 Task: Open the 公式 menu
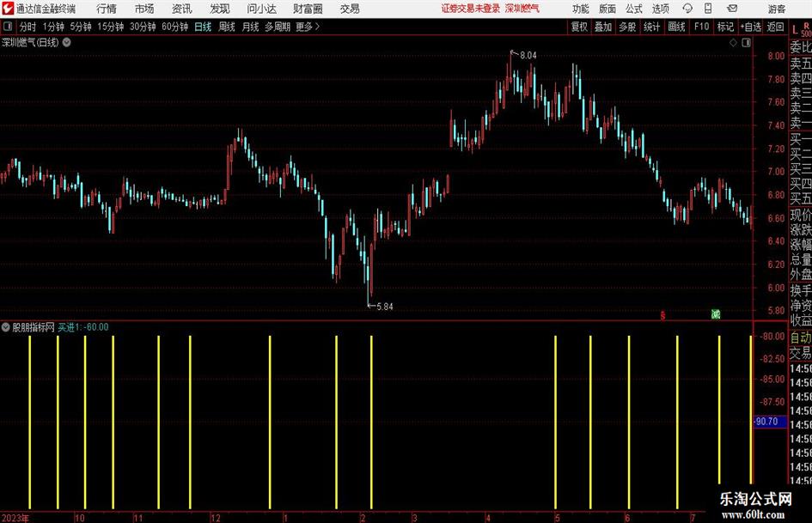click(634, 9)
